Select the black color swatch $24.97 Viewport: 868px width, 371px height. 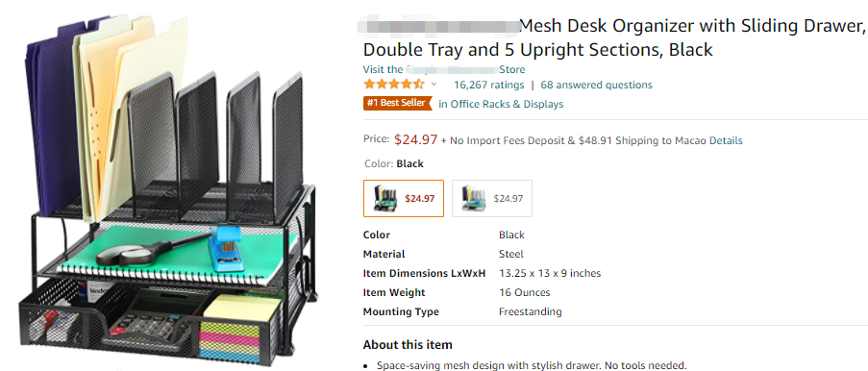(404, 198)
